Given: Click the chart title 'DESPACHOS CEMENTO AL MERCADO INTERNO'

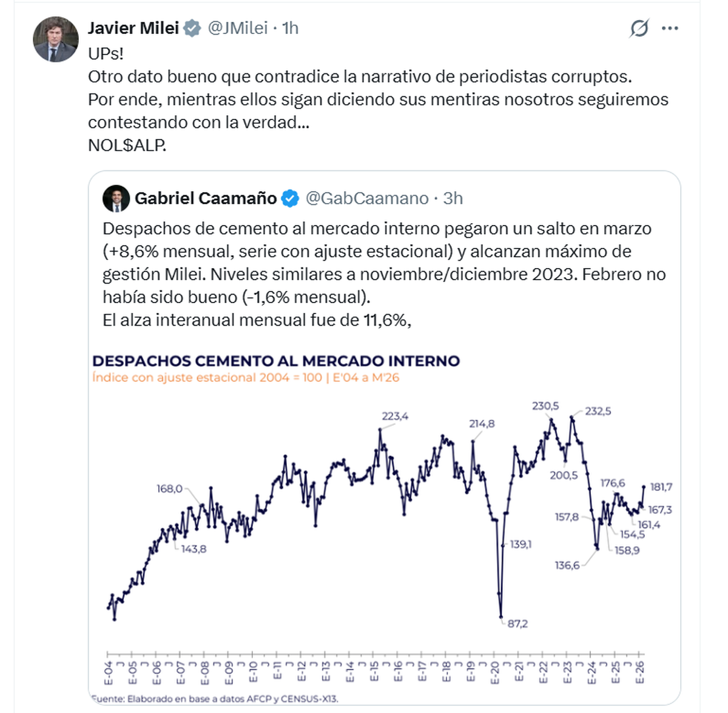Looking at the screenshot, I should click(x=276, y=361).
